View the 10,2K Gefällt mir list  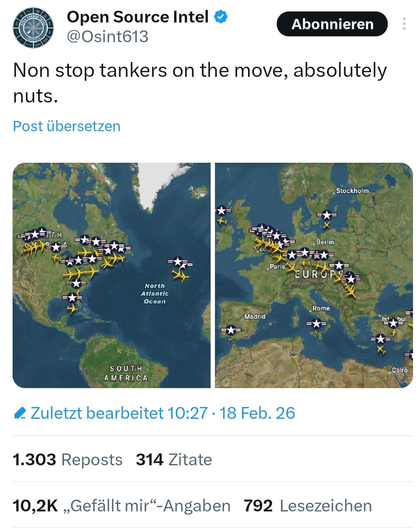pyautogui.click(x=121, y=506)
